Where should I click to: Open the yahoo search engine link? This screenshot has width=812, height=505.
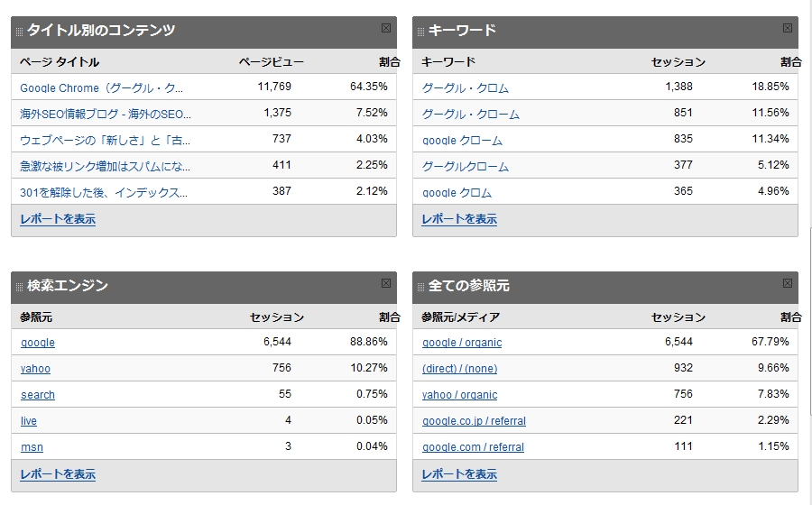[35, 369]
